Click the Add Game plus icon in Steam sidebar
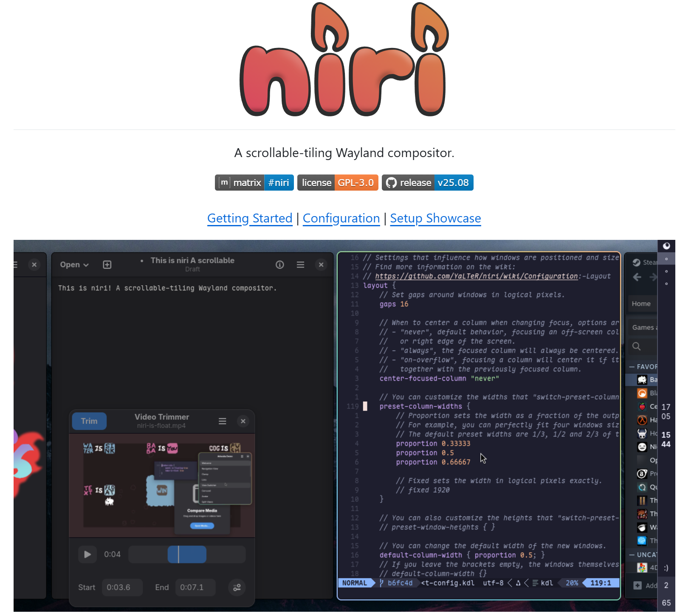The width and height of the screenshot is (694, 616). point(638,585)
